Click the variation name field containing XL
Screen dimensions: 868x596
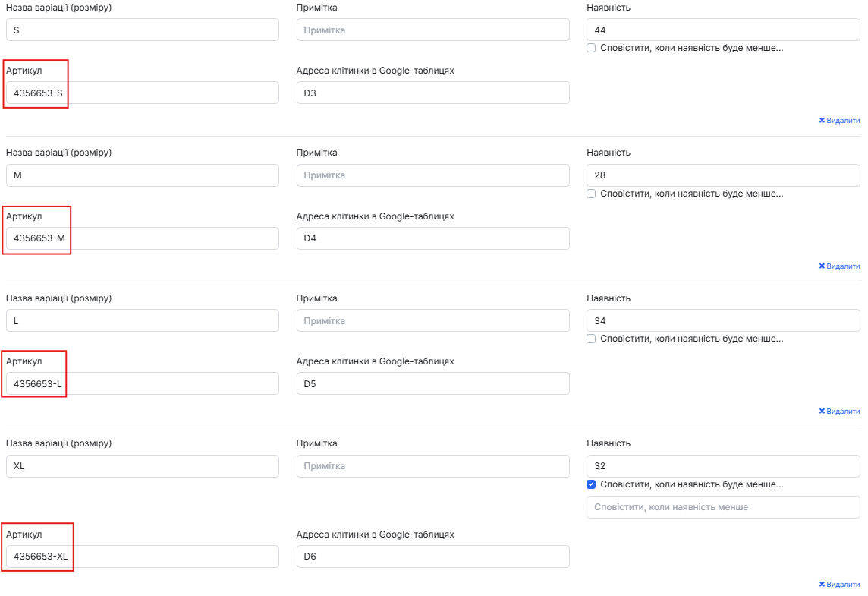point(143,466)
